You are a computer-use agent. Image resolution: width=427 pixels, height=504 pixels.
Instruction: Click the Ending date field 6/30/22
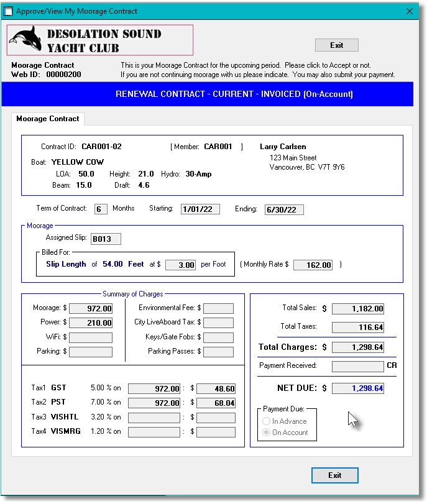pyautogui.click(x=284, y=209)
